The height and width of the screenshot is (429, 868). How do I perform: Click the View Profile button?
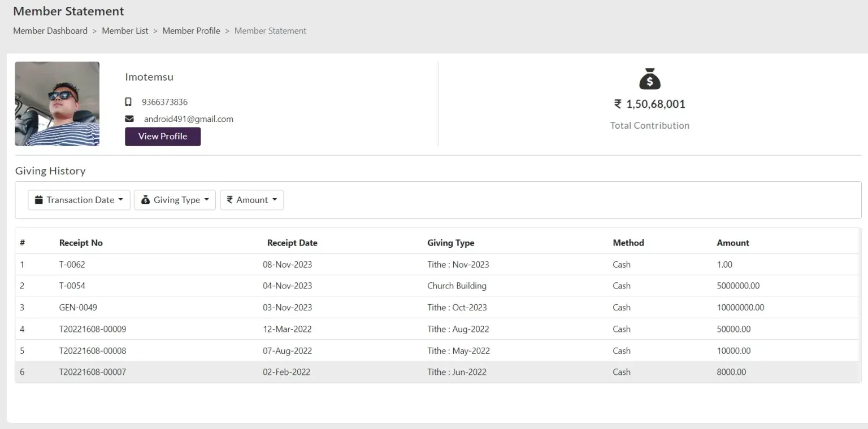[163, 137]
